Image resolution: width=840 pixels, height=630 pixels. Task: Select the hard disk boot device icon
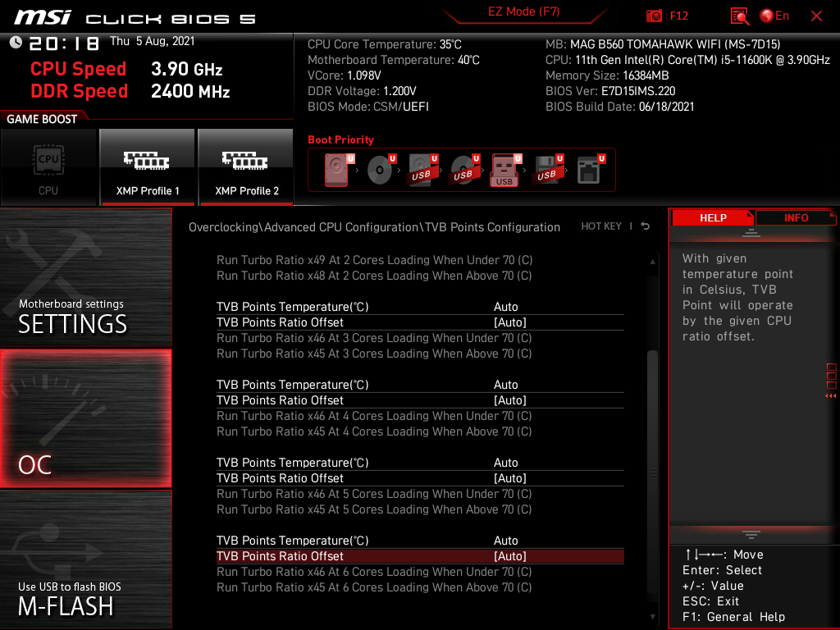(339, 170)
